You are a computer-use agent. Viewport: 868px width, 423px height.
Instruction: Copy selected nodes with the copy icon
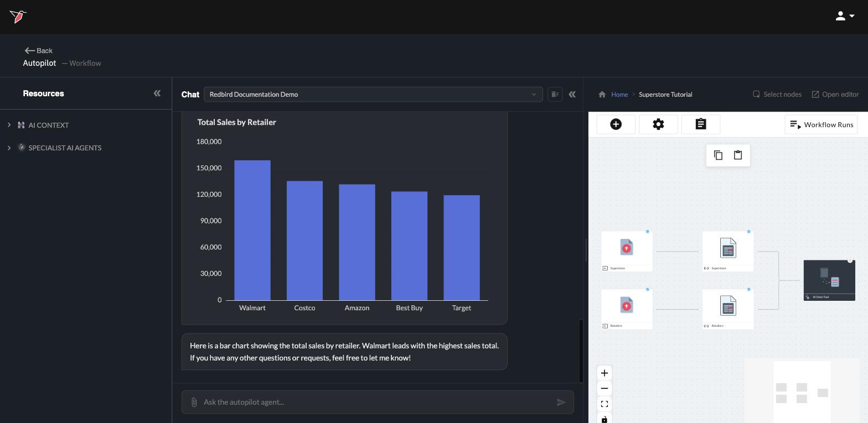(718, 155)
